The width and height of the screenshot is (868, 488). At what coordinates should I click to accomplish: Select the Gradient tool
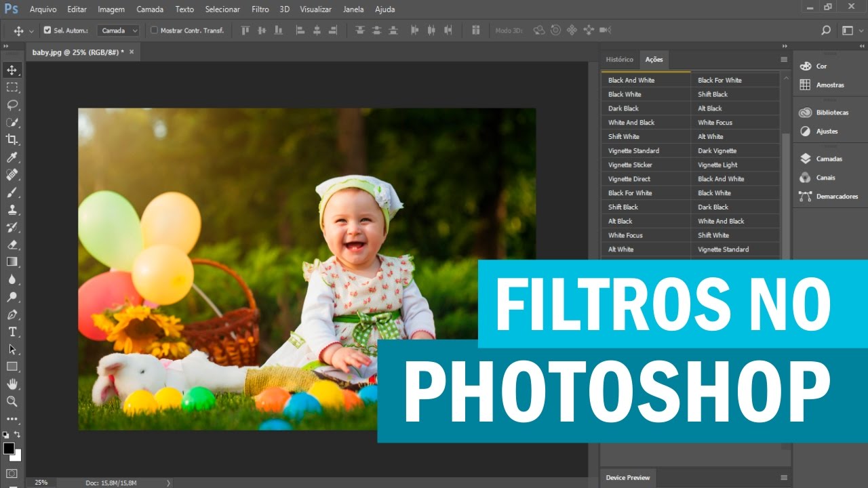[12, 262]
